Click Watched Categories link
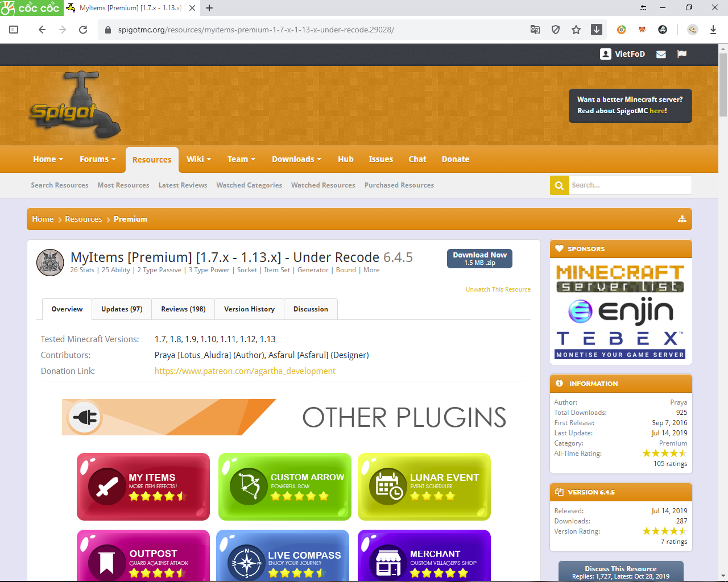This screenshot has width=728, height=582. click(x=249, y=185)
